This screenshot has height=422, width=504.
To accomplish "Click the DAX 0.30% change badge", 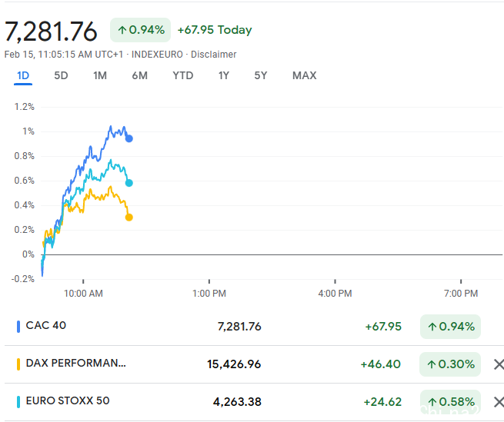I will 450,364.
